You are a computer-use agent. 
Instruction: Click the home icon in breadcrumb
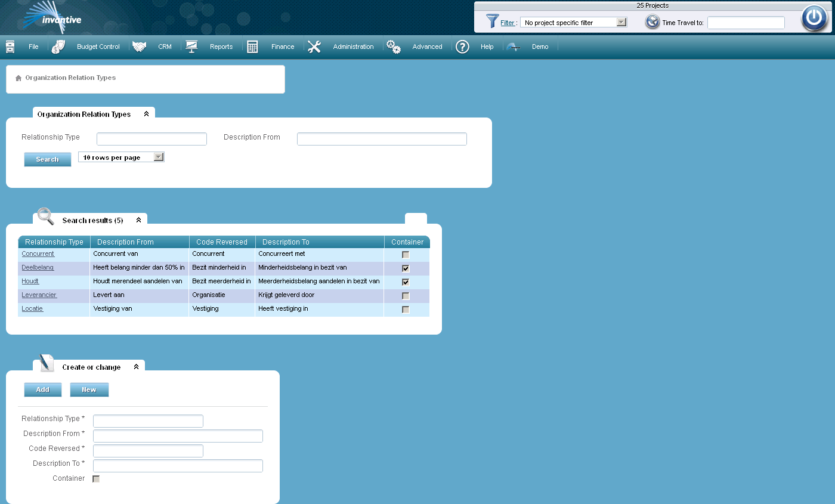click(x=18, y=78)
